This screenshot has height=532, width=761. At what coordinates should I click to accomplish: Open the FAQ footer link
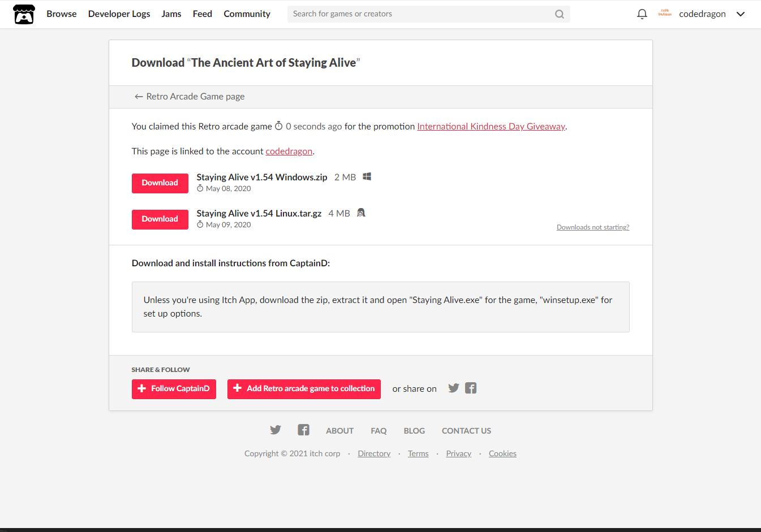tap(379, 431)
